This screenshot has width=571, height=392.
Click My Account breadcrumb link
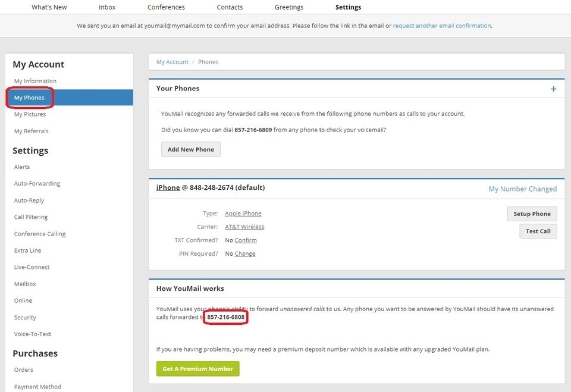tap(172, 62)
